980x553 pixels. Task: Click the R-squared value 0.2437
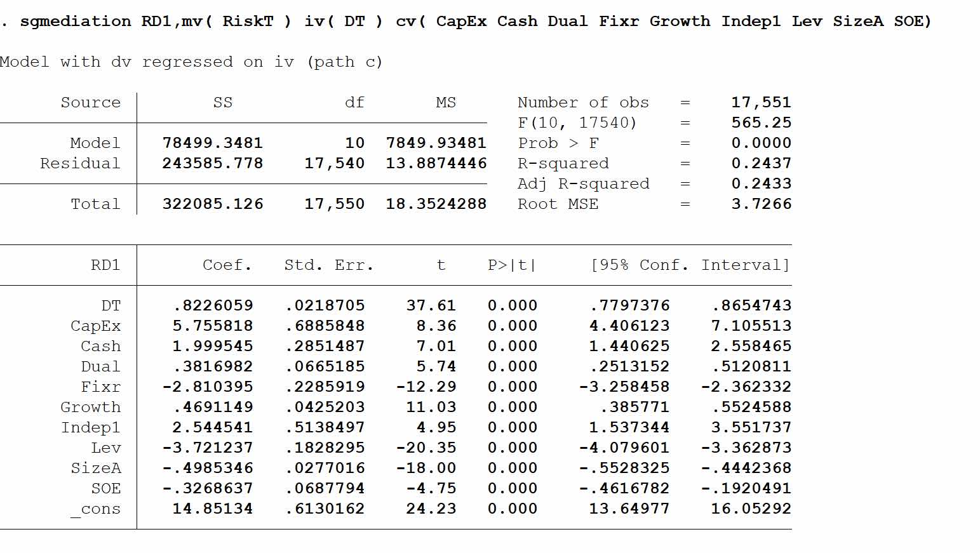[761, 164]
